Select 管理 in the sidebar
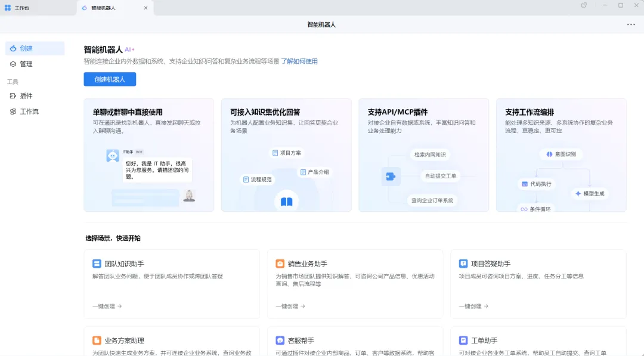Image resolution: width=644 pixels, height=356 pixels. pyautogui.click(x=35, y=64)
